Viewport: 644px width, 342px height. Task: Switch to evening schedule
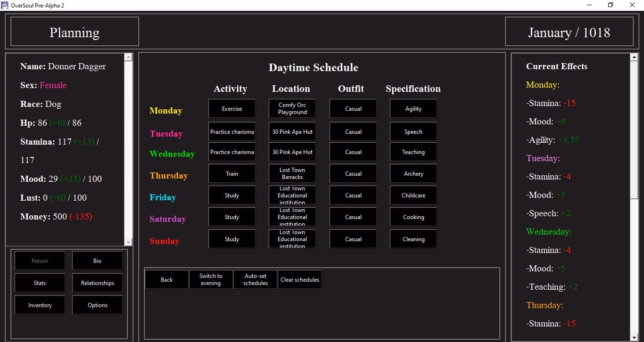(211, 279)
